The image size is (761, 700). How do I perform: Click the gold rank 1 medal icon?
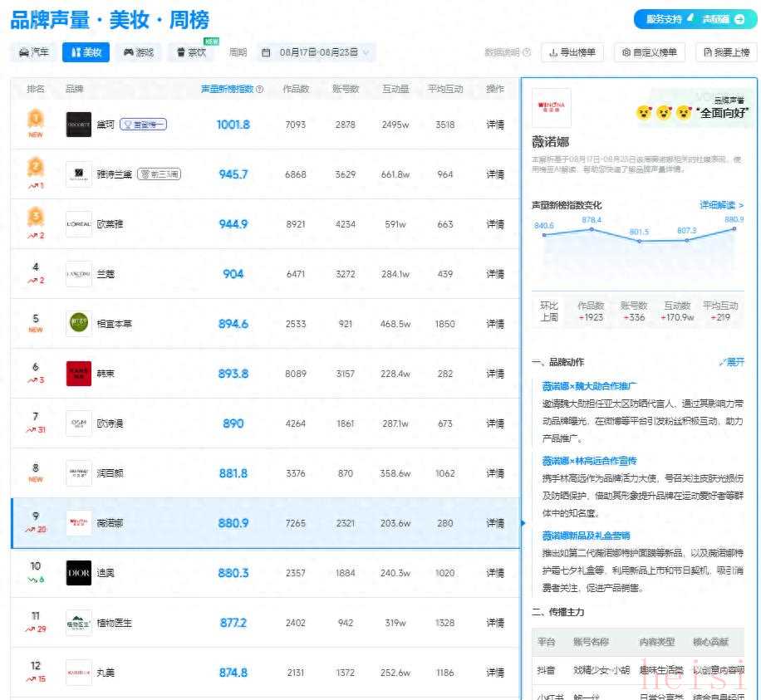(x=36, y=119)
